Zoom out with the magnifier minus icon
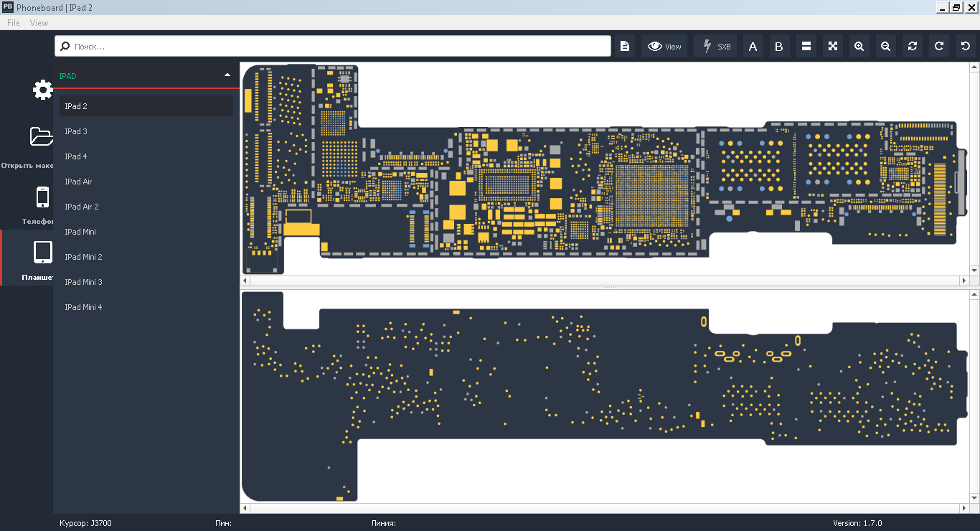Viewport: 980px width, 531px height. pyautogui.click(x=885, y=47)
